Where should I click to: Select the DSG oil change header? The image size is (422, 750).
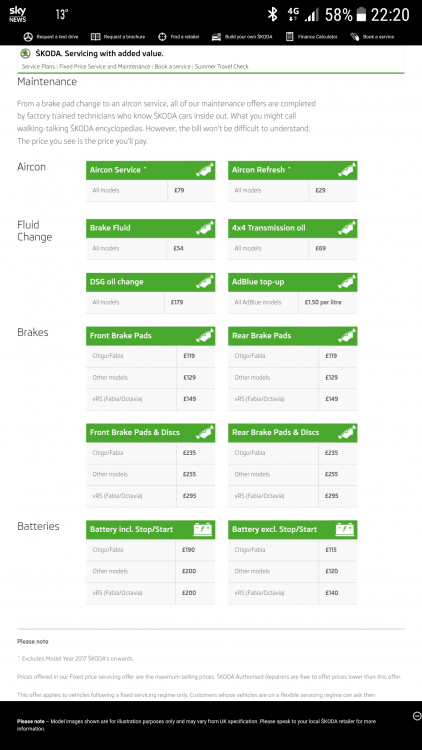pos(150,282)
